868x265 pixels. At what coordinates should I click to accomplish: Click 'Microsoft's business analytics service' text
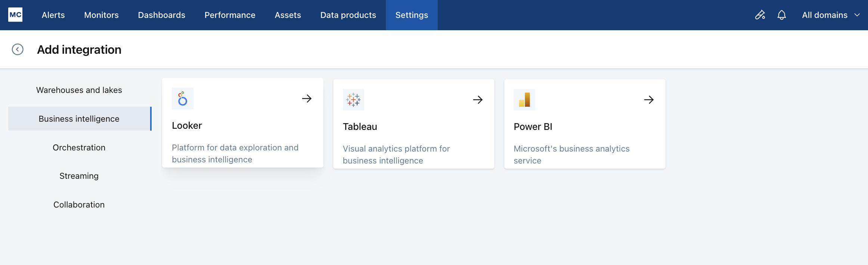[571, 155]
